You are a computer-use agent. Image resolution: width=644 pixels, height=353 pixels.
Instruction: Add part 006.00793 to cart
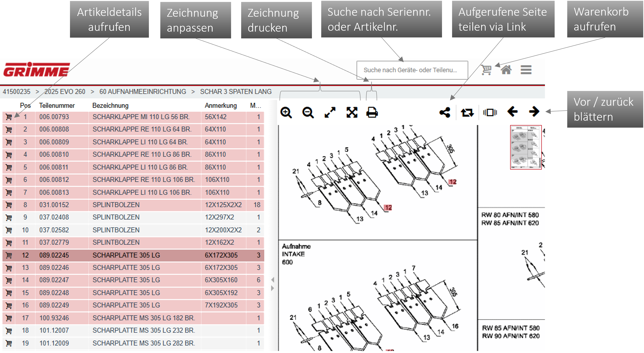(9, 117)
